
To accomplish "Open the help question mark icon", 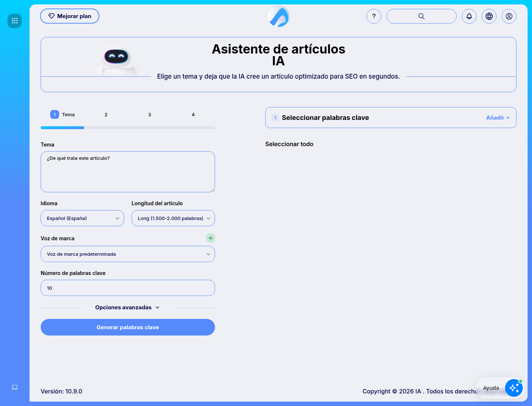I will 374,16.
